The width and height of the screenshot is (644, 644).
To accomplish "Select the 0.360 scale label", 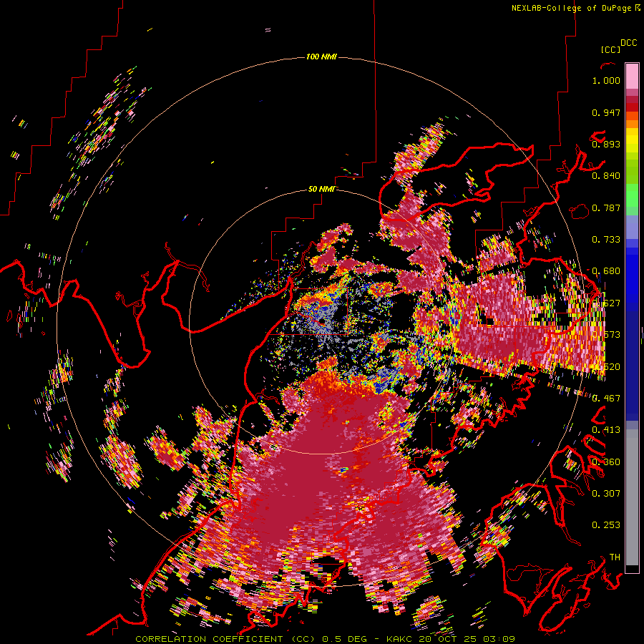I will pos(606,462).
